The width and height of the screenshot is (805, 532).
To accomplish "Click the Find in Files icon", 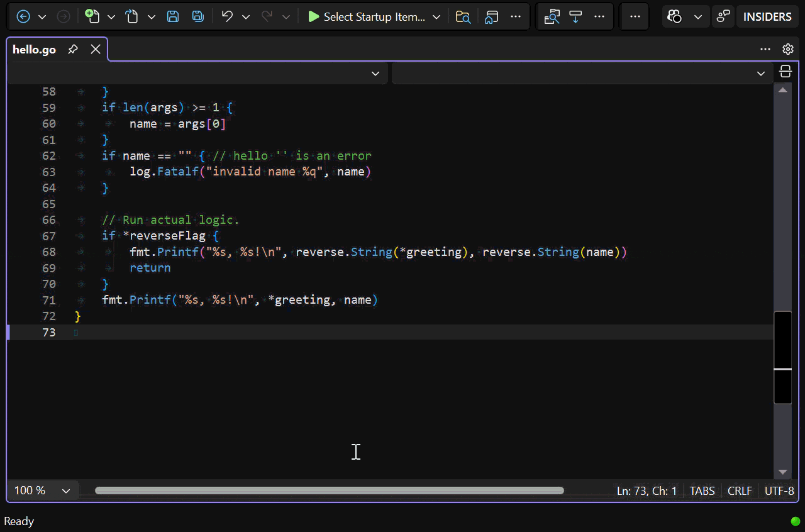I will pos(463,17).
